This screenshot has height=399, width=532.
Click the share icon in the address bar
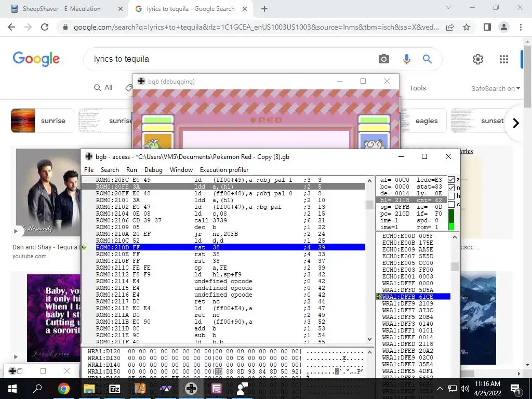pos(450,27)
